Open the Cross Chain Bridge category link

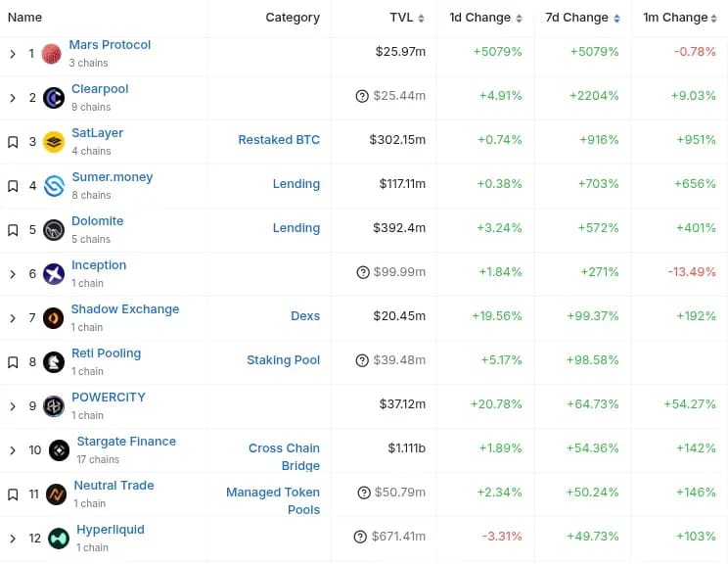tap(284, 456)
